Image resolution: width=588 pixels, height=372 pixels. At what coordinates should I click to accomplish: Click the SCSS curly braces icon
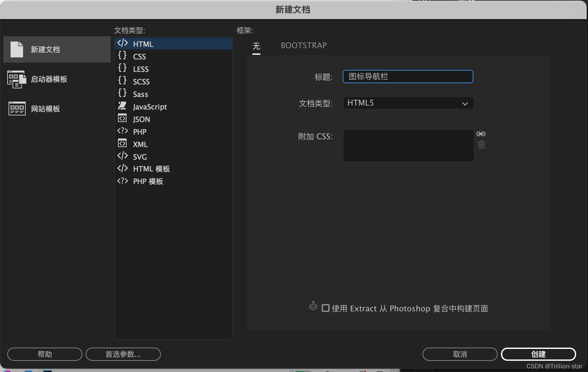coord(122,80)
